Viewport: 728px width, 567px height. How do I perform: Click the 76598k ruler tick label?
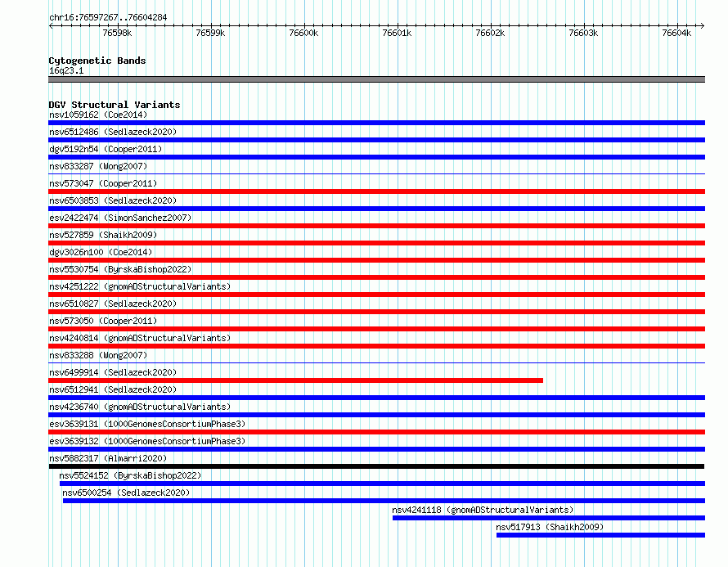tap(117, 33)
